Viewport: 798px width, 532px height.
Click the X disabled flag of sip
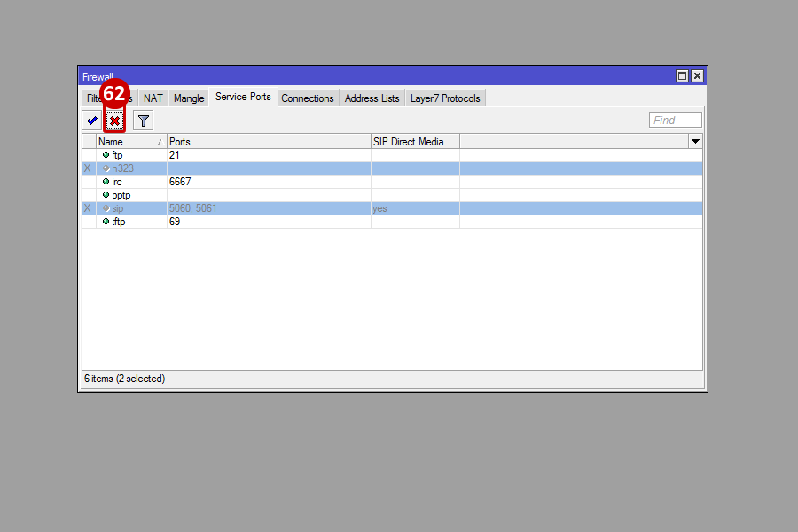[x=88, y=208]
